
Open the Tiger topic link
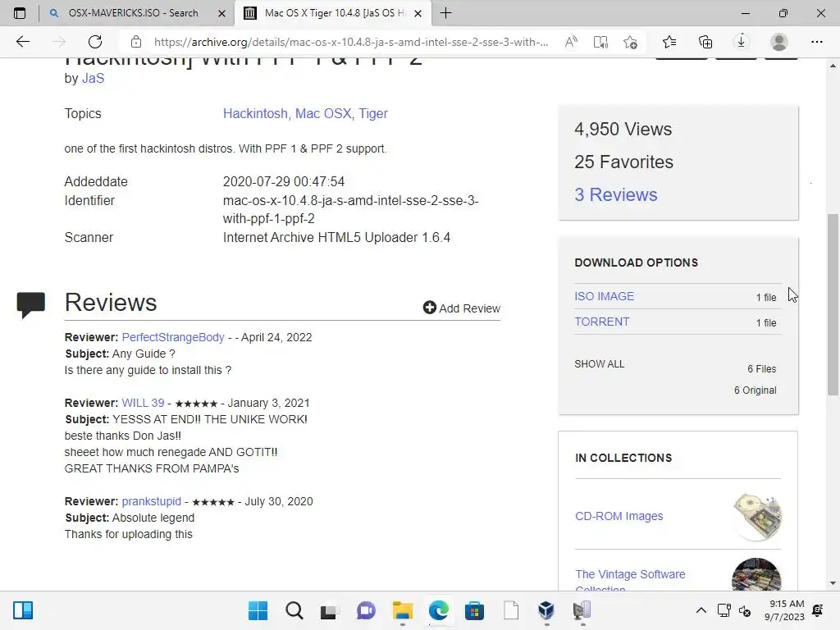[x=373, y=113]
